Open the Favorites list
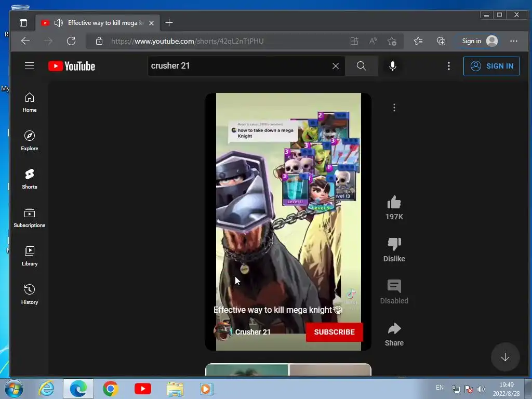The width and height of the screenshot is (532, 399). (x=418, y=41)
